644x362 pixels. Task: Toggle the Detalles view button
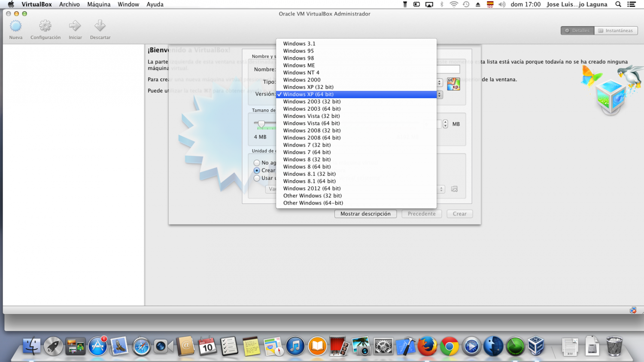[577, 30]
